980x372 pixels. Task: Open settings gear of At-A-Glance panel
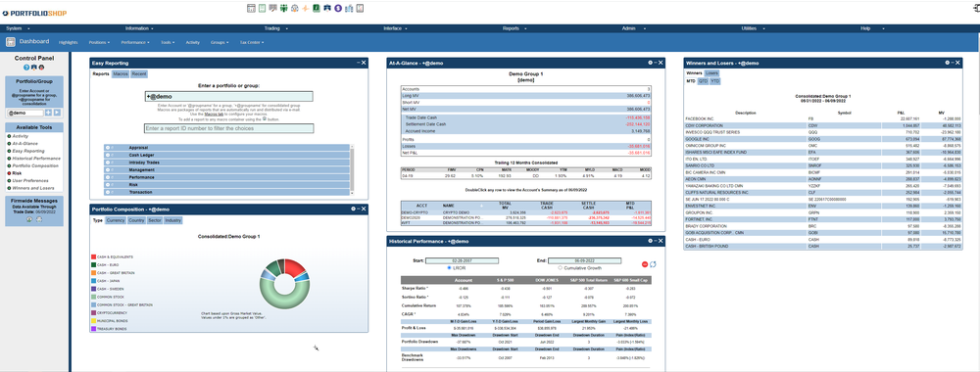pyautogui.click(x=650, y=63)
